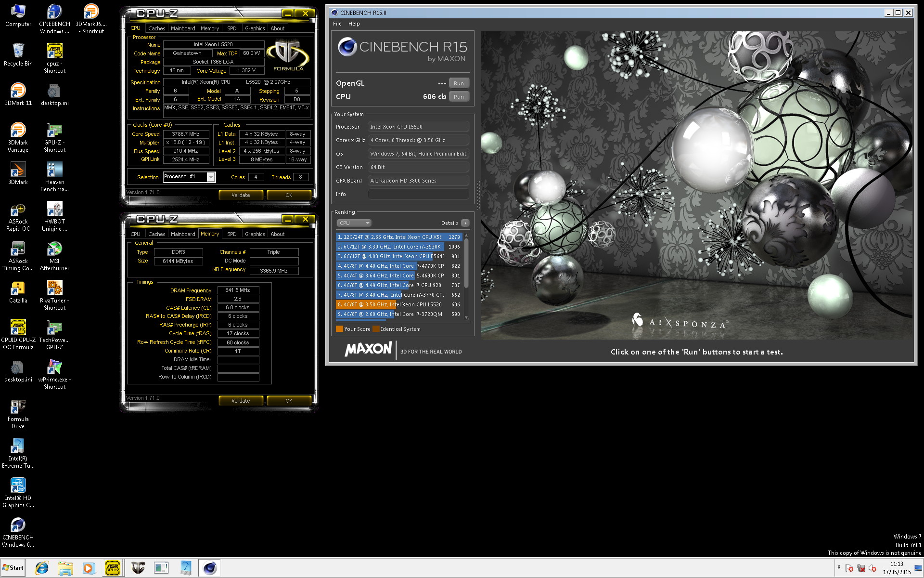
Task: Click the system tray clock
Action: [897, 568]
